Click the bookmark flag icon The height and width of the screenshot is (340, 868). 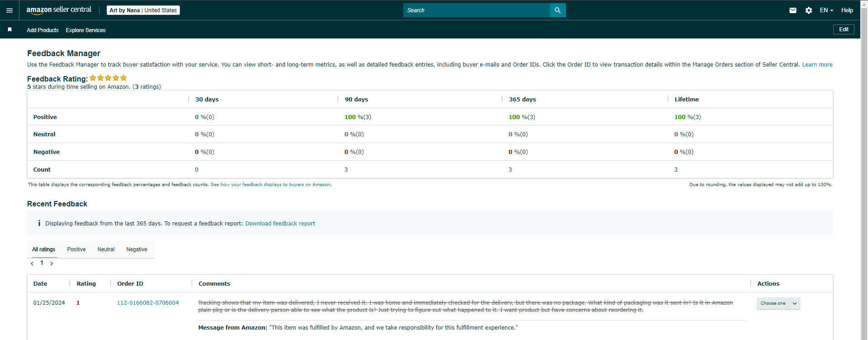(9, 29)
